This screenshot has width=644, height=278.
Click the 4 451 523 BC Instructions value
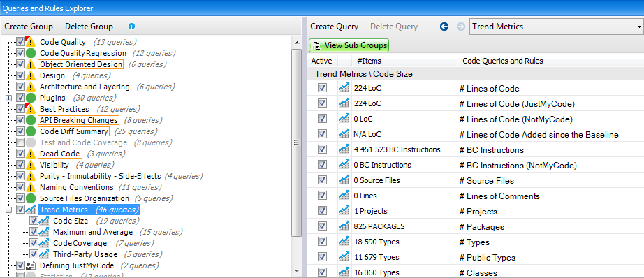click(397, 150)
